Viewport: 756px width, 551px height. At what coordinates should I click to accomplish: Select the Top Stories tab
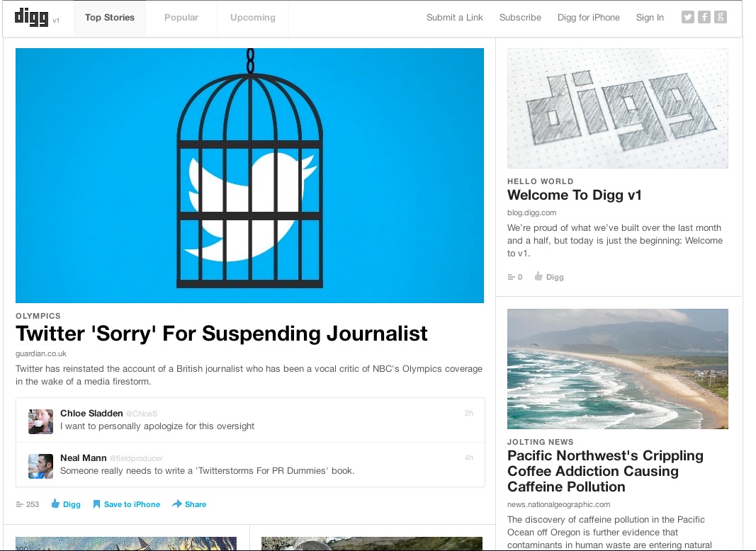tap(109, 18)
